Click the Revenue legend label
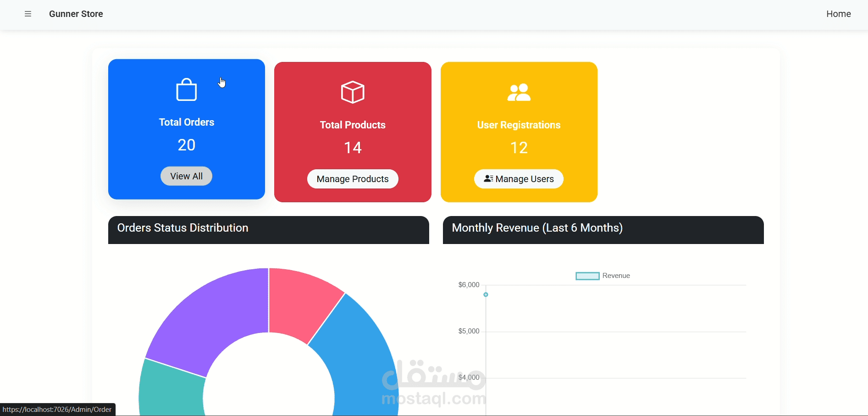 (616, 276)
